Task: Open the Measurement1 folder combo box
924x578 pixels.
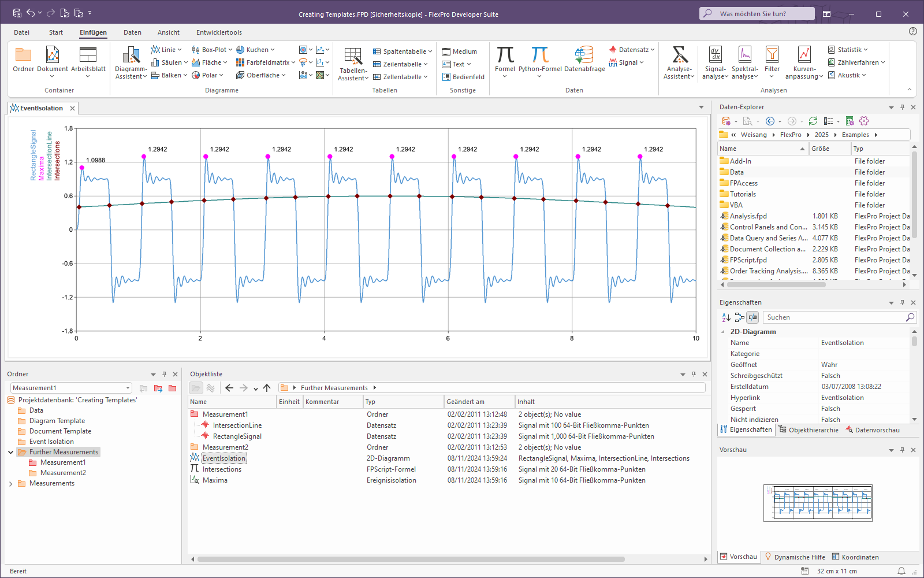Action: tap(128, 388)
